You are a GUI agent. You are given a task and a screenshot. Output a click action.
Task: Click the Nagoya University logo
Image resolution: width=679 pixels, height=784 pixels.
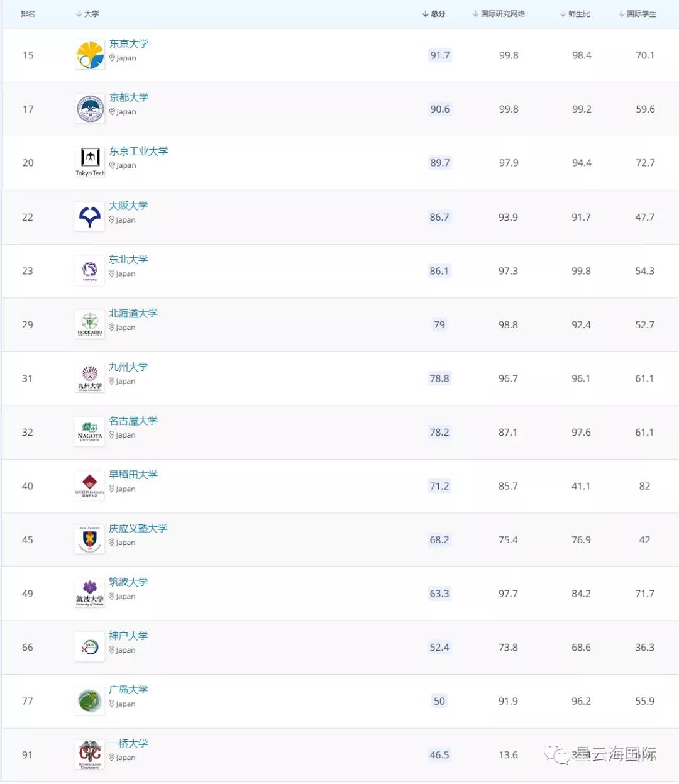tap(90, 433)
